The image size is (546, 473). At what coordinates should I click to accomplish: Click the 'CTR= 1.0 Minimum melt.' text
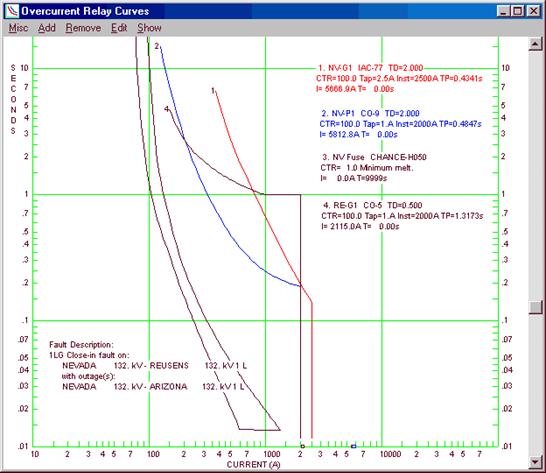[367, 168]
